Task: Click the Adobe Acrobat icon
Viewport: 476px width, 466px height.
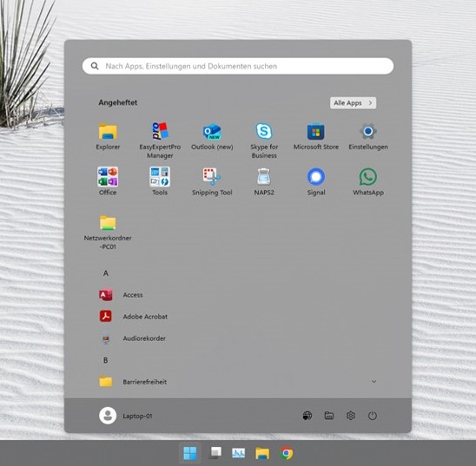Action: (x=106, y=316)
